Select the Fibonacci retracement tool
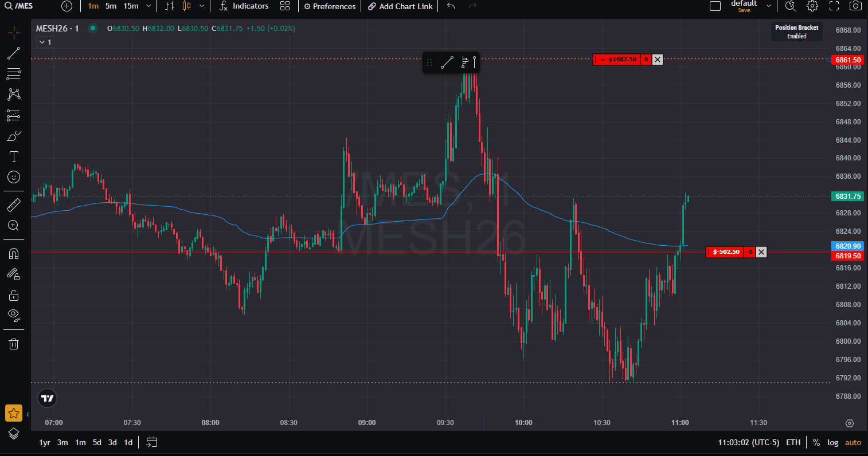868x456 pixels. 14,74
